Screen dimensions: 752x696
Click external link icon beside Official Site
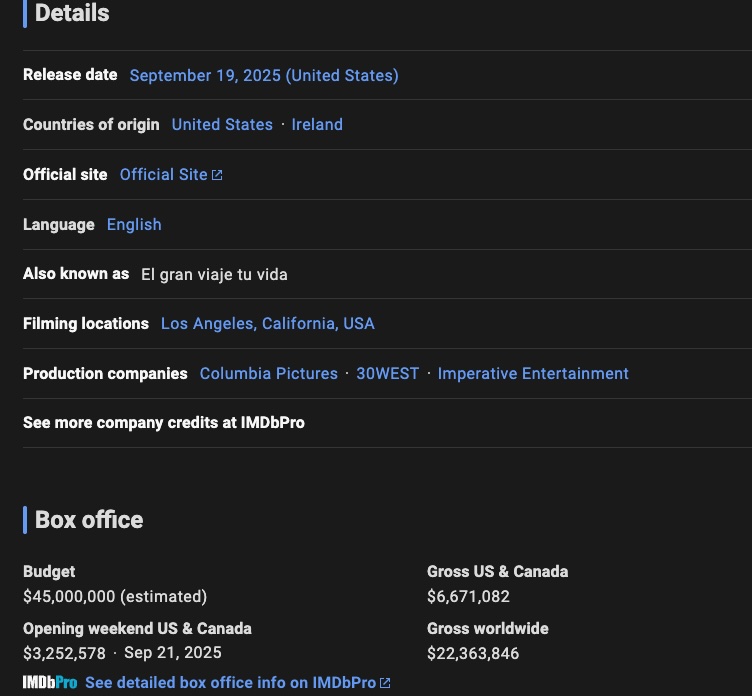point(217,175)
